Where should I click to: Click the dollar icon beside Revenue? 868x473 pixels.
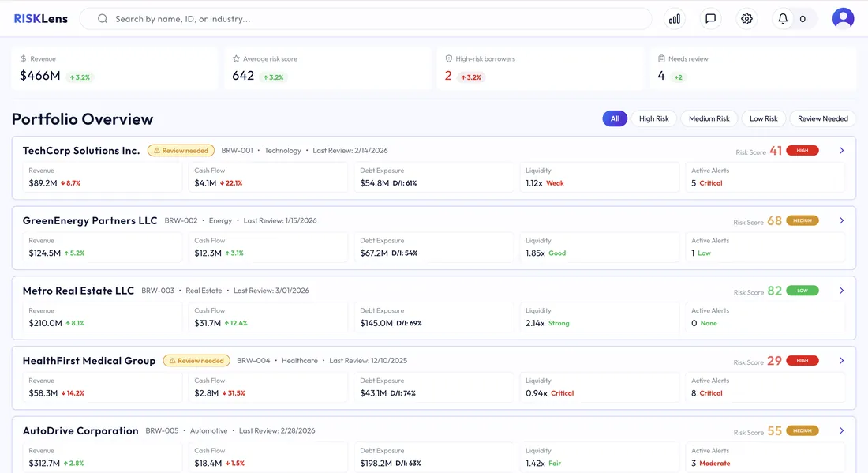coord(23,58)
